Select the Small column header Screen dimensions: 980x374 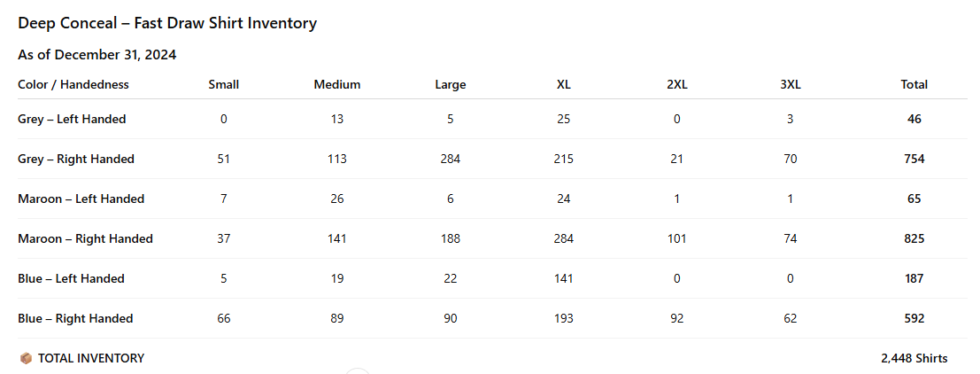click(223, 85)
